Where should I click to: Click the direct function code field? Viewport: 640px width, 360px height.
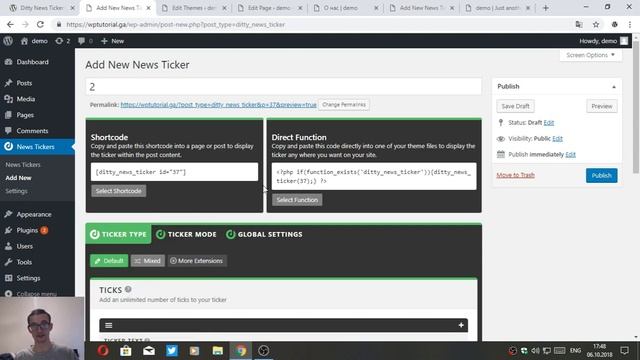pos(374,176)
